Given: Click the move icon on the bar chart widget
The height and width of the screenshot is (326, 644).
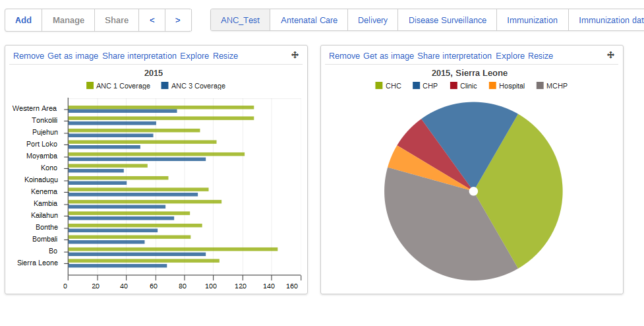Looking at the screenshot, I should pyautogui.click(x=295, y=55).
